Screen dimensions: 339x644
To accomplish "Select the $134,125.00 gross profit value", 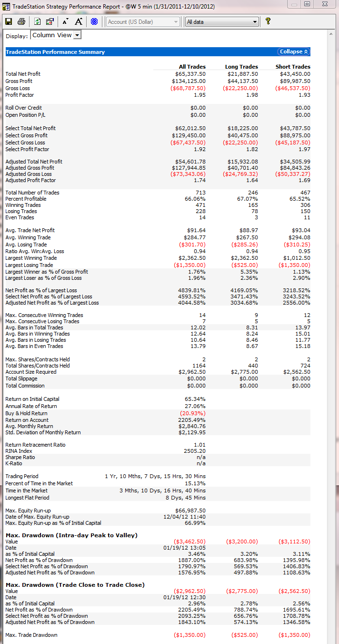I will click(189, 81).
